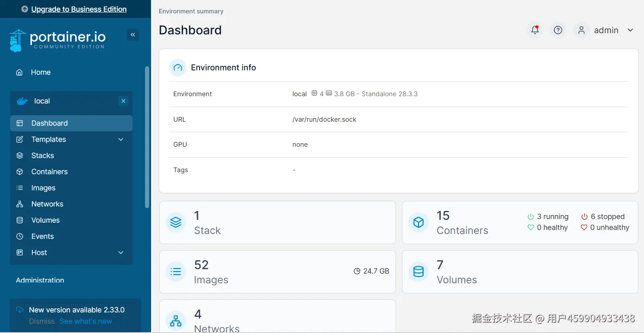
Task: Click the Containers cube icon tile
Action: [419, 222]
